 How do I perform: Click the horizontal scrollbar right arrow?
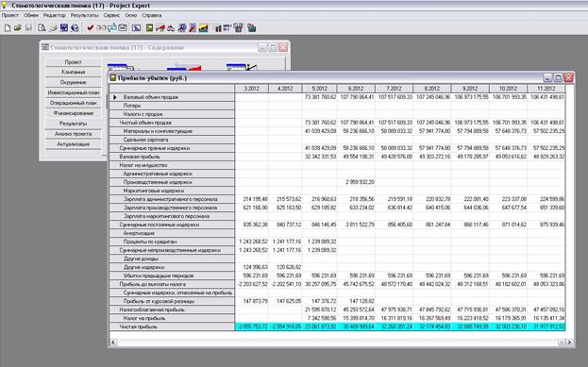[570, 342]
